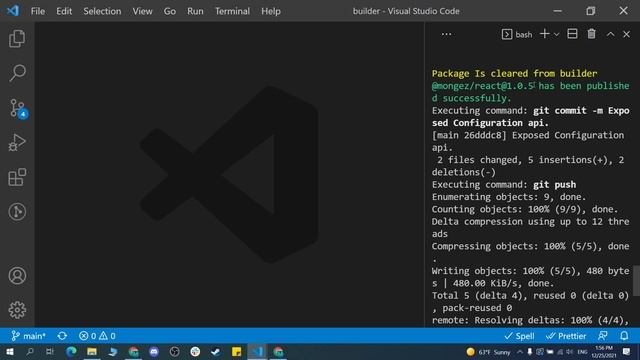640x360 pixels.
Task: Open Run and Debug view
Action: [17, 142]
